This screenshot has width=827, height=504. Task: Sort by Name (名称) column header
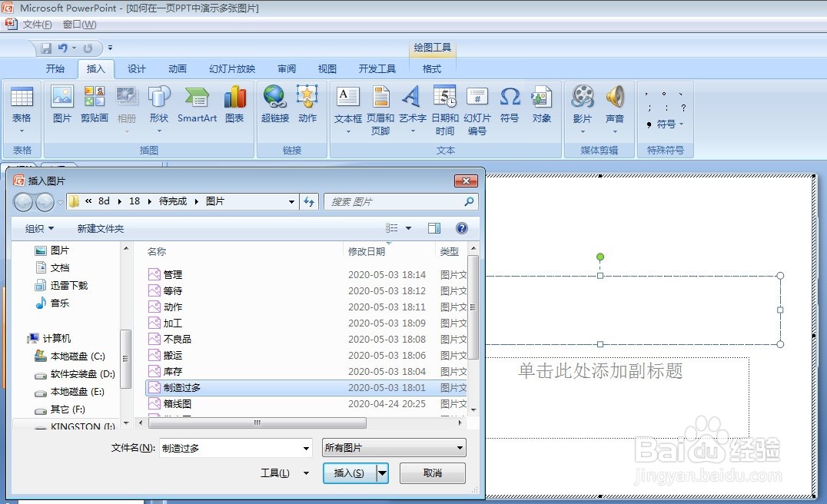(157, 251)
